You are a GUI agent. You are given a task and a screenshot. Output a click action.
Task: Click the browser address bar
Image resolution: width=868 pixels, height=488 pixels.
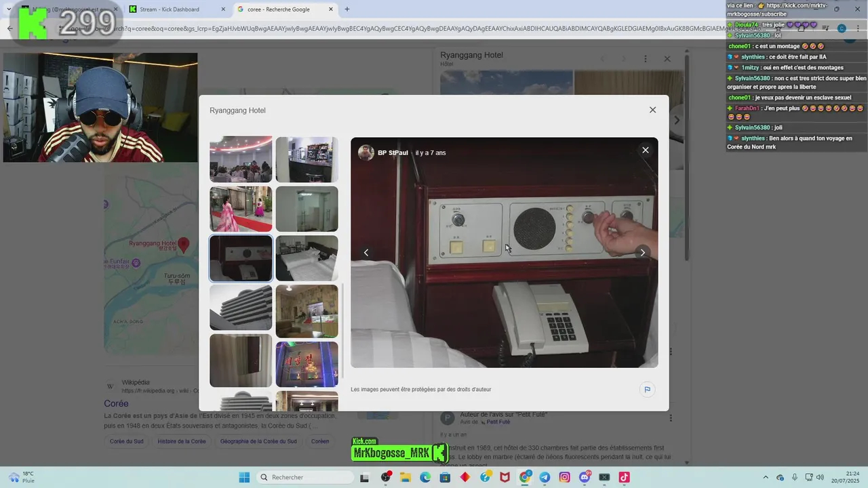click(407, 28)
